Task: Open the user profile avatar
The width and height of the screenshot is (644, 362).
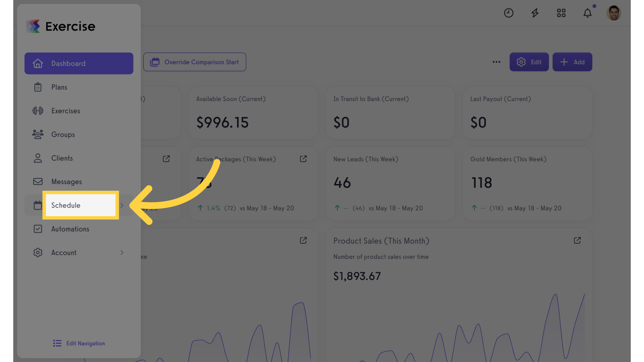Action: [614, 13]
